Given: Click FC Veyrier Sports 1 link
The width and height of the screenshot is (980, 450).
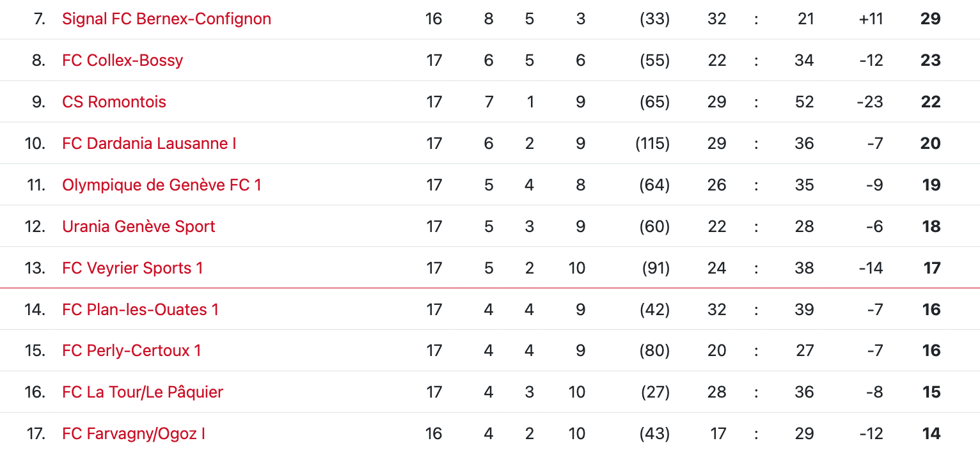Looking at the screenshot, I should [x=132, y=268].
